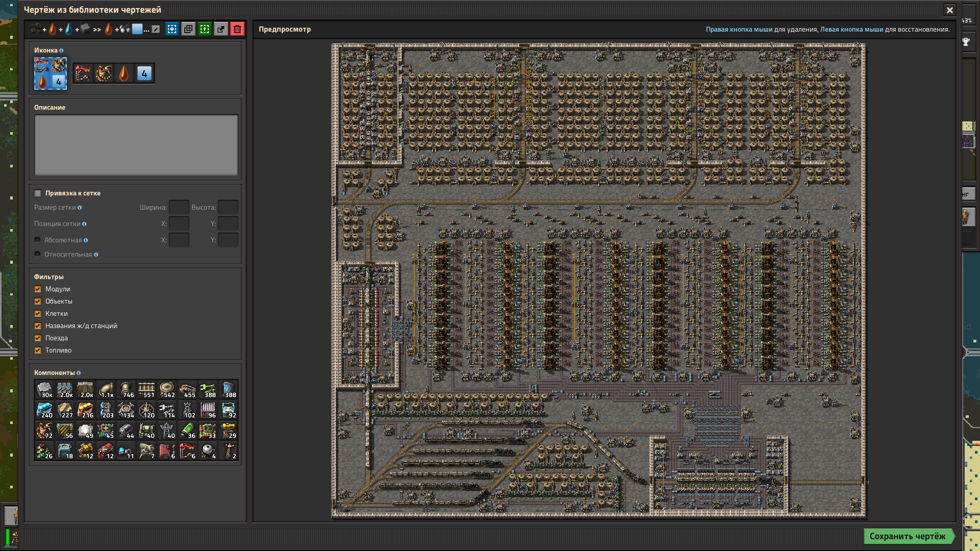Click the red logistic chest showing 216

pyautogui.click(x=85, y=410)
